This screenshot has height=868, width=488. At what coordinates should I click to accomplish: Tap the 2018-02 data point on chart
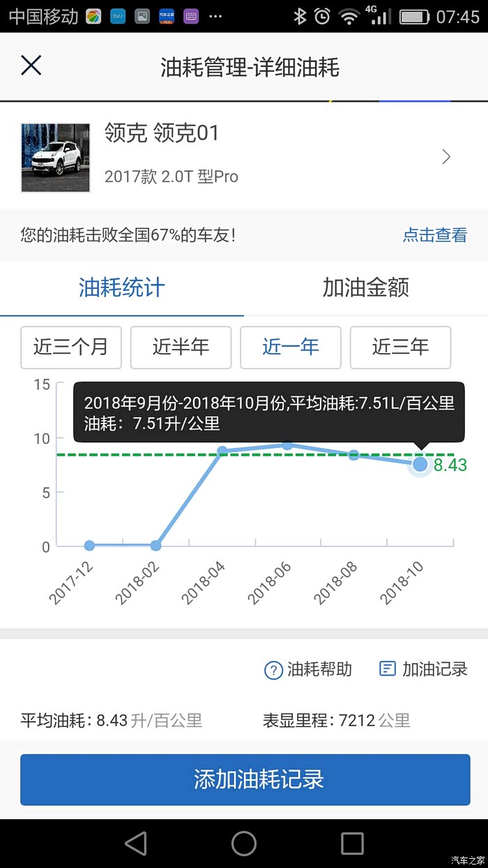tap(156, 546)
